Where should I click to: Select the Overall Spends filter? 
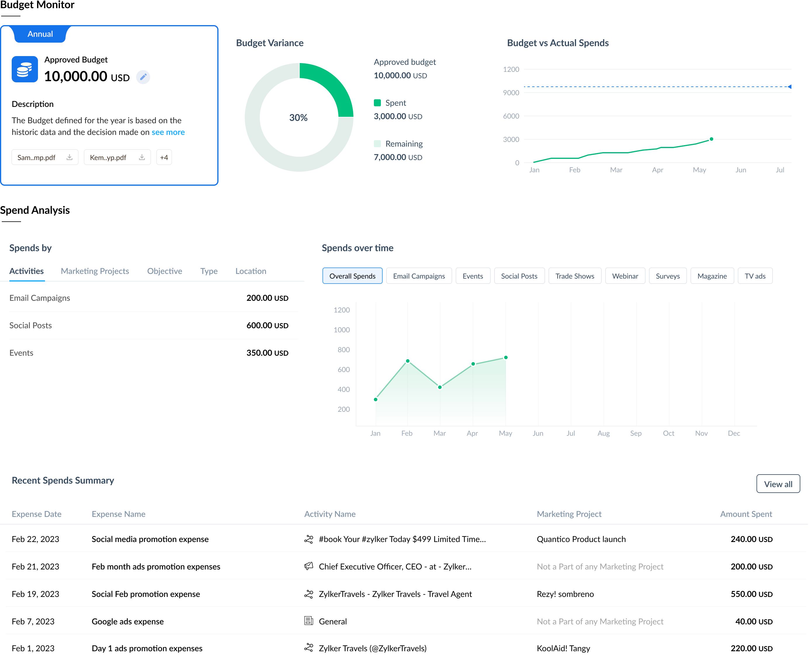[x=353, y=276]
